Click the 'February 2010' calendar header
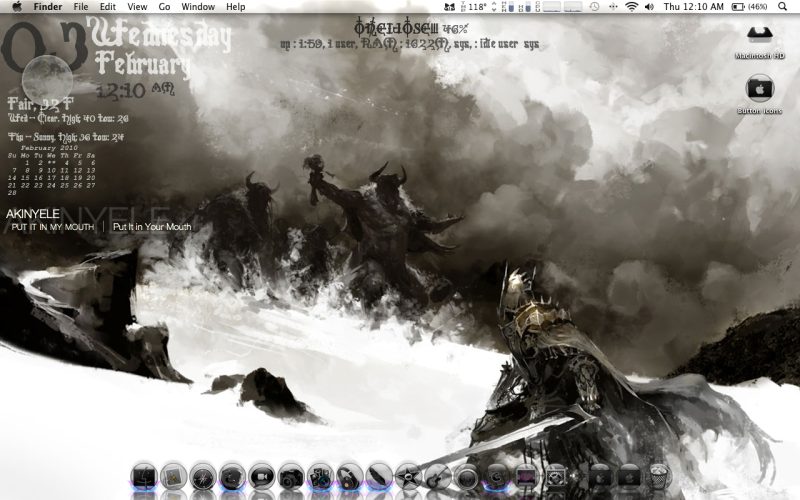The height and width of the screenshot is (500, 800). 49,148
